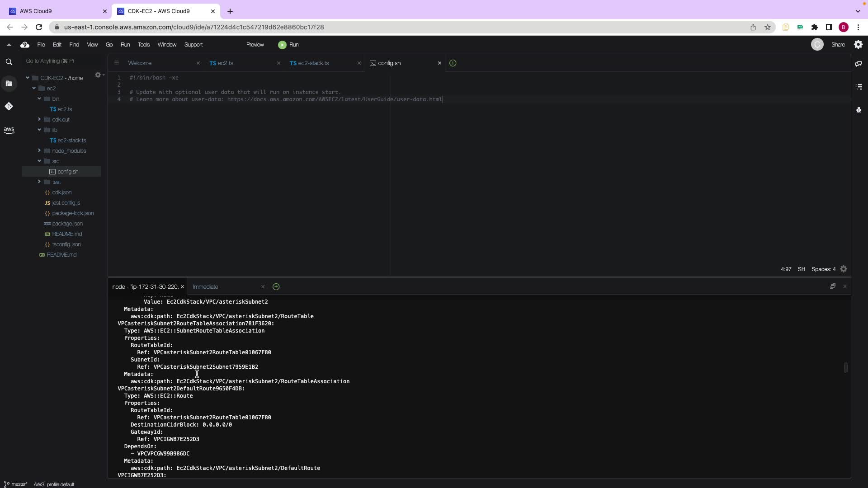Open the Collaborate panel icon
Viewport: 868px width, 488px height.
point(859,64)
